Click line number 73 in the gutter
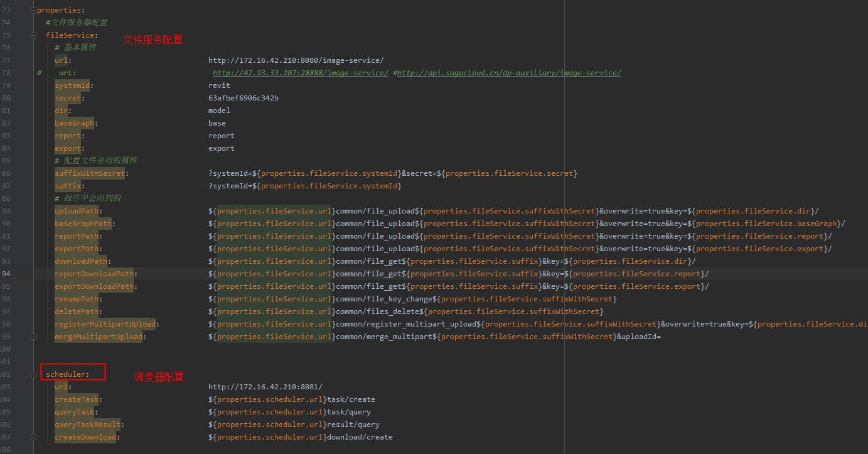The image size is (868, 454). (6, 10)
